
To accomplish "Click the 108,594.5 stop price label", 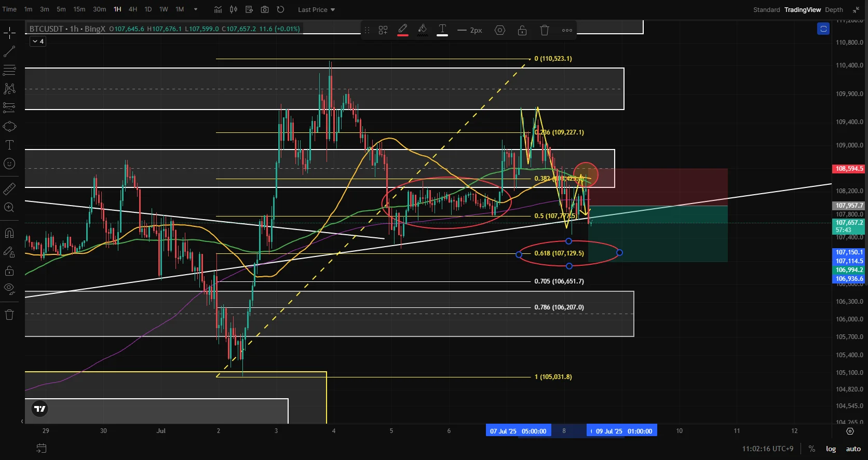I will click(x=849, y=169).
